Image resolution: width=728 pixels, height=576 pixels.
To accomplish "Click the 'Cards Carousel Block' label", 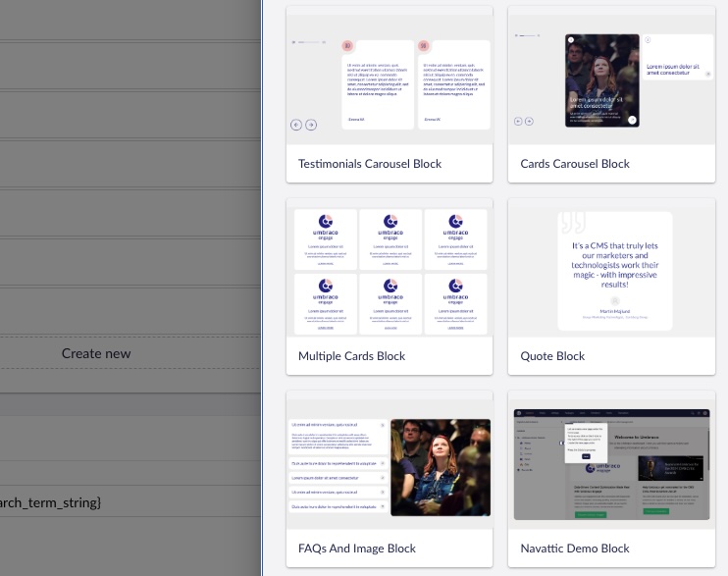I will [x=575, y=164].
